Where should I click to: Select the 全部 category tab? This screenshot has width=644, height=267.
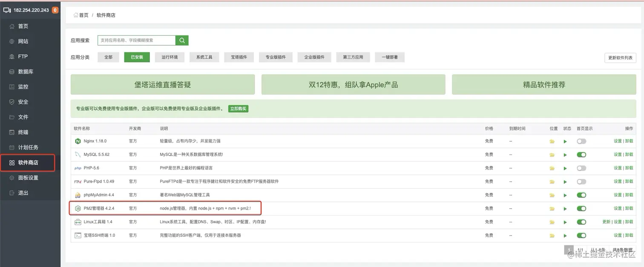point(109,57)
